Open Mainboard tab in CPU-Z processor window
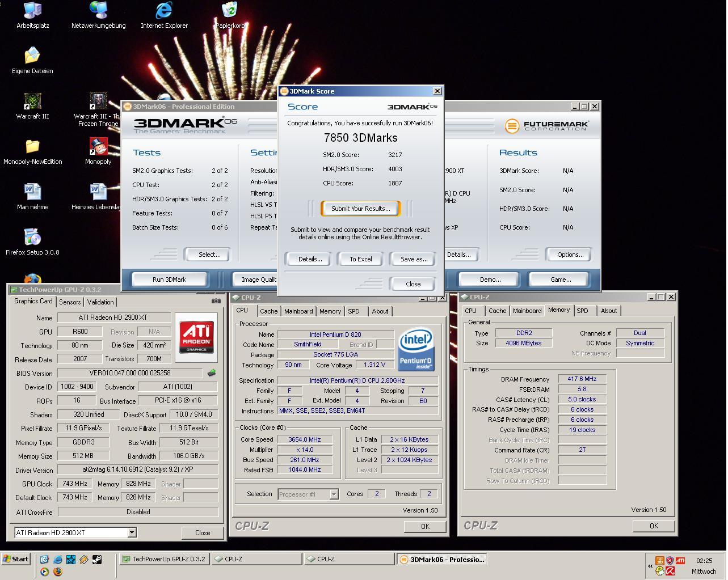The image size is (728, 580). [x=298, y=311]
